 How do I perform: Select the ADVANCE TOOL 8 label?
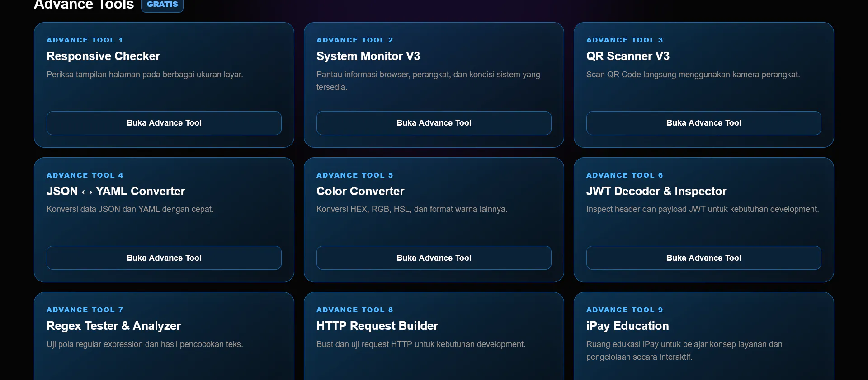click(355, 310)
